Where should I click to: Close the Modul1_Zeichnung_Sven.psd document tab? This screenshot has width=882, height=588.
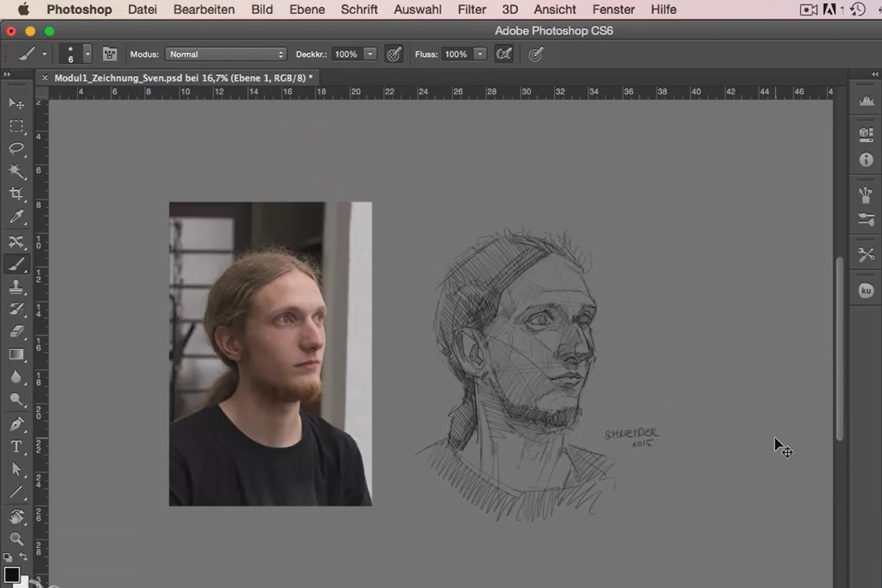pos(45,76)
